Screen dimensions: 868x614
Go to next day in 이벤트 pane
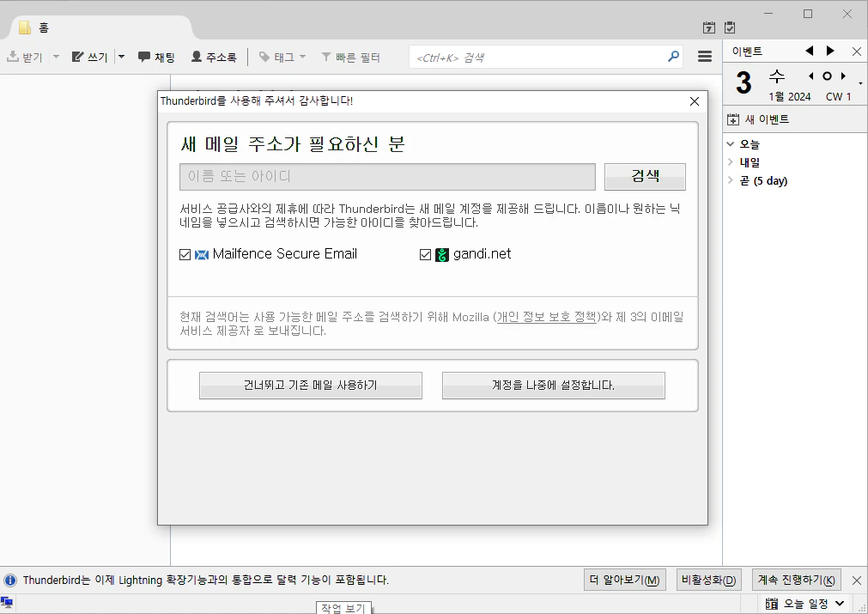[x=830, y=51]
